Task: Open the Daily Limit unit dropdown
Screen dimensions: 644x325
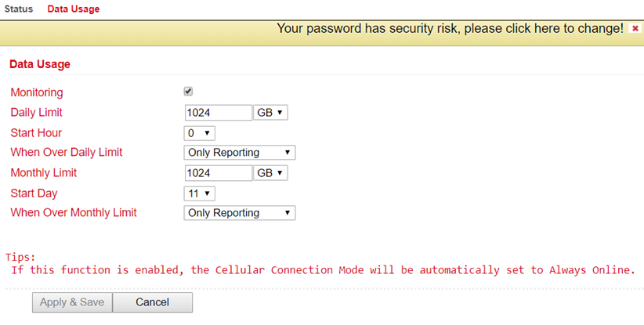Action: click(x=270, y=113)
